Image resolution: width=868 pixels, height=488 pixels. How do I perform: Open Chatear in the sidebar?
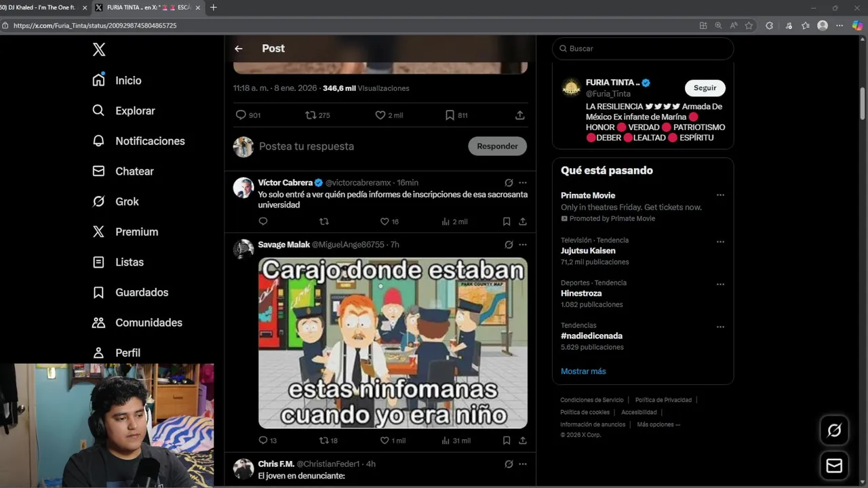pyautogui.click(x=123, y=171)
